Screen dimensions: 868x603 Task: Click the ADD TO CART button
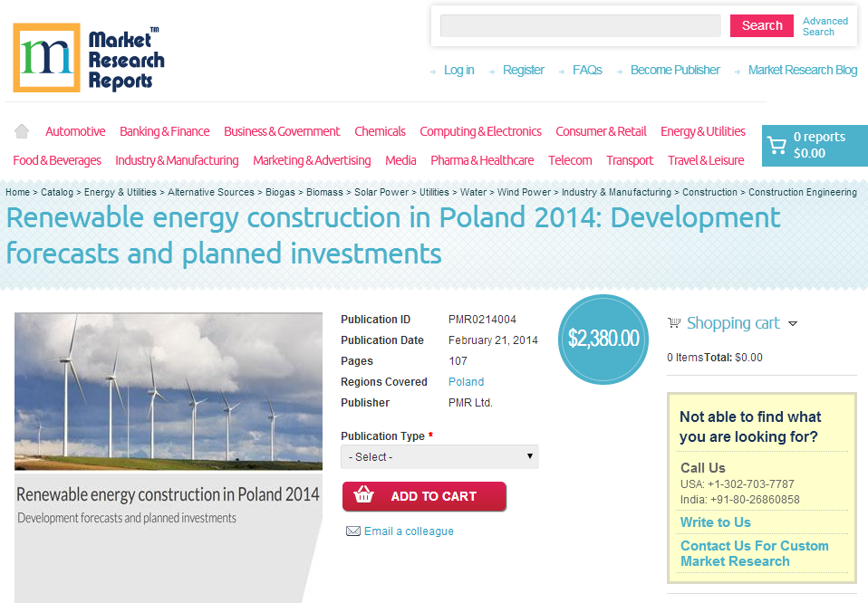pyautogui.click(x=424, y=496)
